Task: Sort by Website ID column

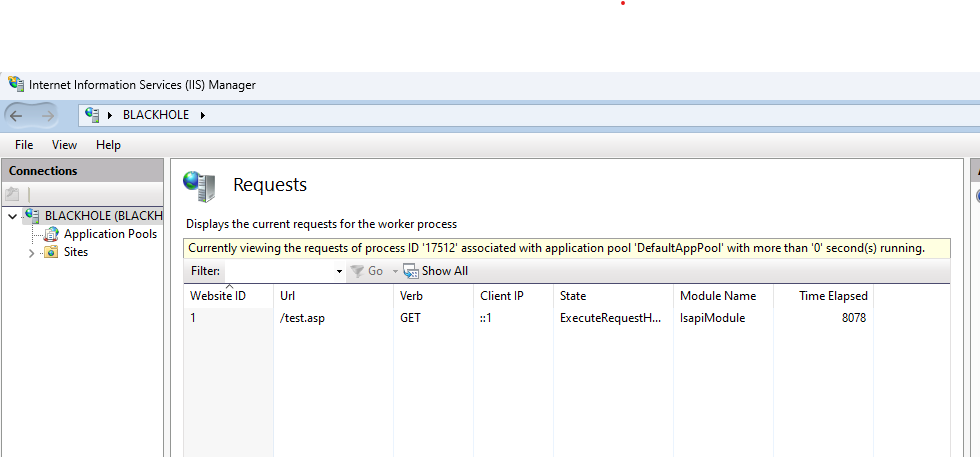Action: [228, 296]
